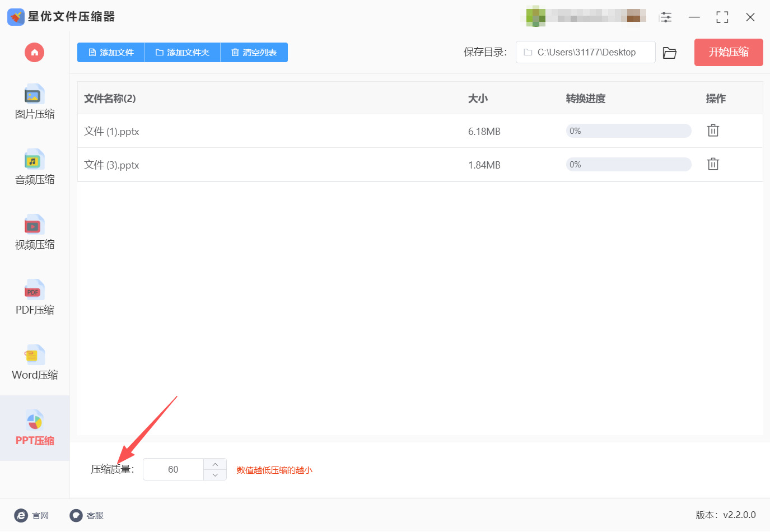Open the 音频压缩 audio compression section
The image size is (770, 532).
(35, 167)
